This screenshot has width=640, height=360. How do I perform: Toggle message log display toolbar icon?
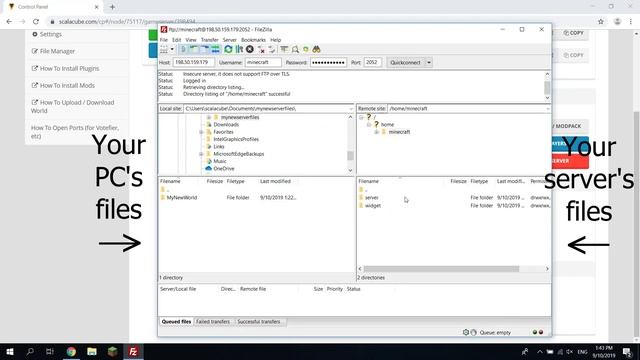pyautogui.click(x=183, y=50)
